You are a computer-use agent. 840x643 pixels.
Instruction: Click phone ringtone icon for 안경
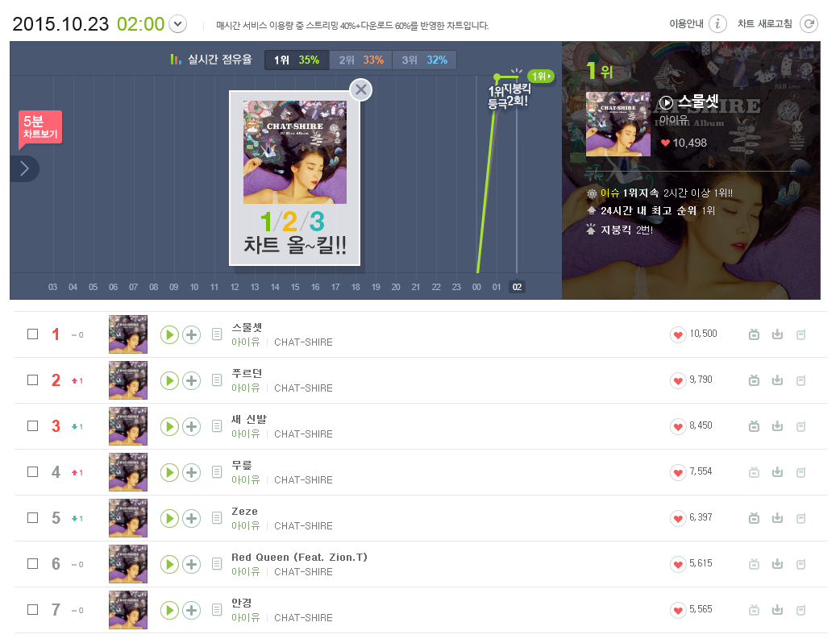(x=800, y=610)
